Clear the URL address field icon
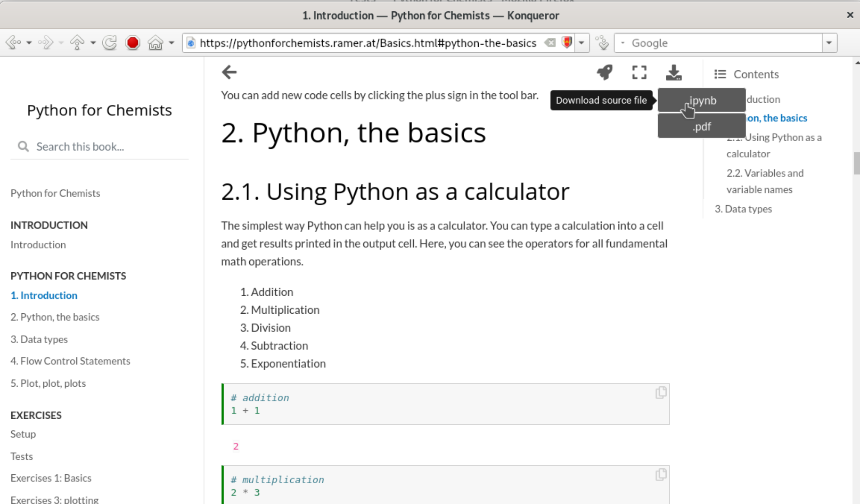The width and height of the screenshot is (860, 504). (550, 43)
